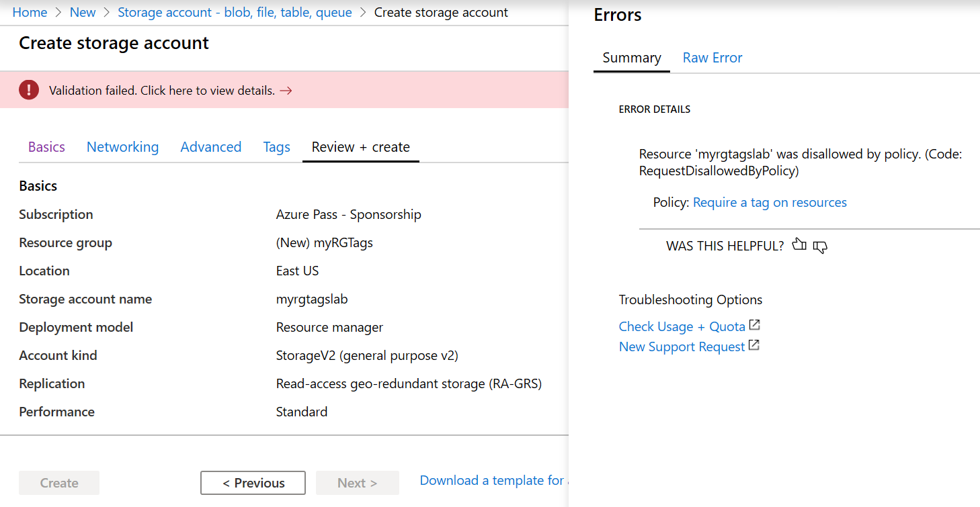Click the external link icon beside New Support Request

point(753,344)
